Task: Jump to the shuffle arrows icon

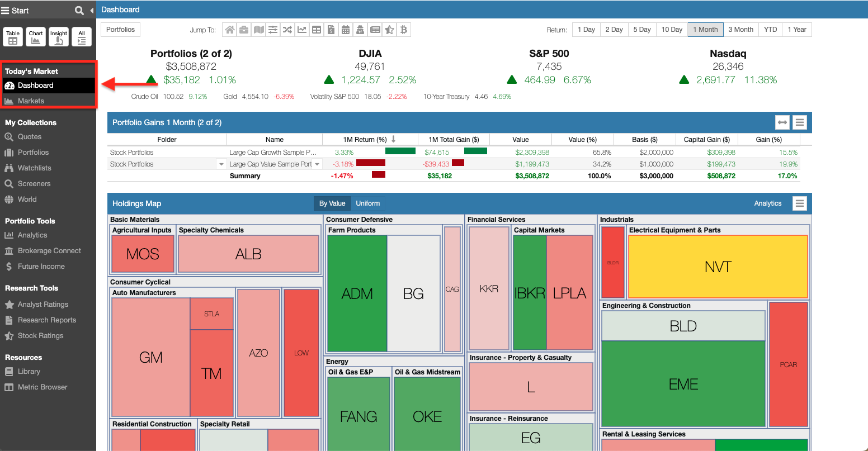Action: [x=287, y=30]
